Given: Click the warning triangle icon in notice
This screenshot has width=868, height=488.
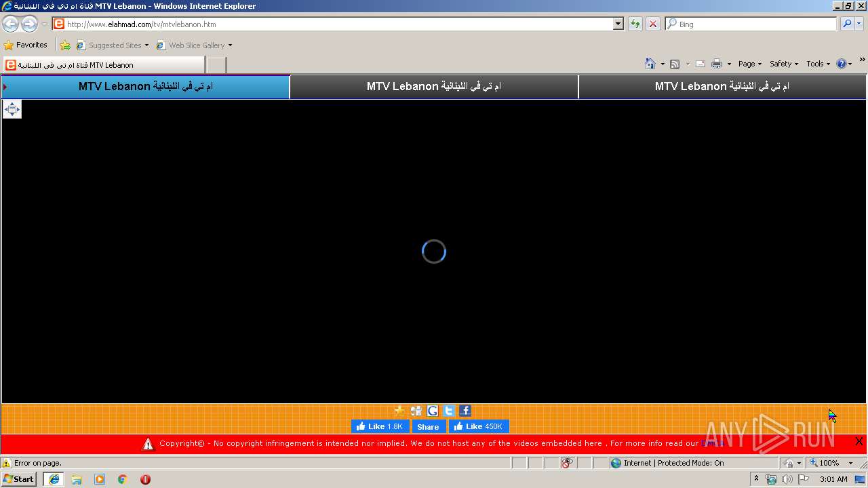Looking at the screenshot, I should pos(148,445).
